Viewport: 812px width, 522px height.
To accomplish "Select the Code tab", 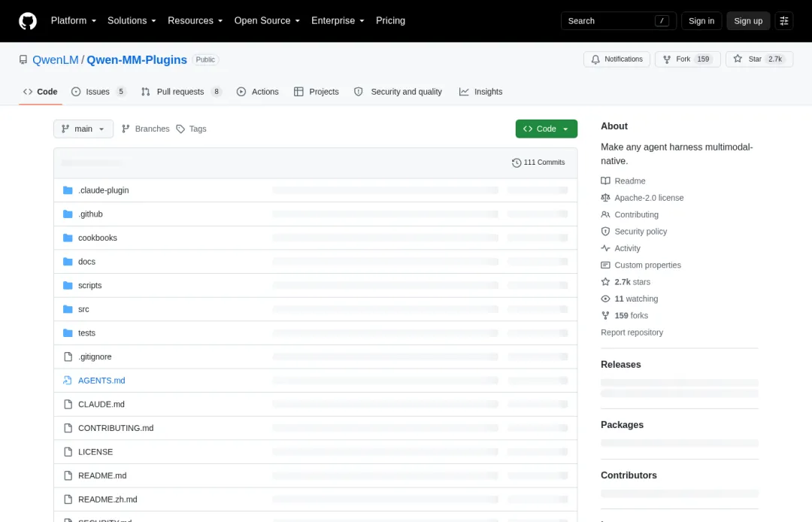I will tap(41, 92).
